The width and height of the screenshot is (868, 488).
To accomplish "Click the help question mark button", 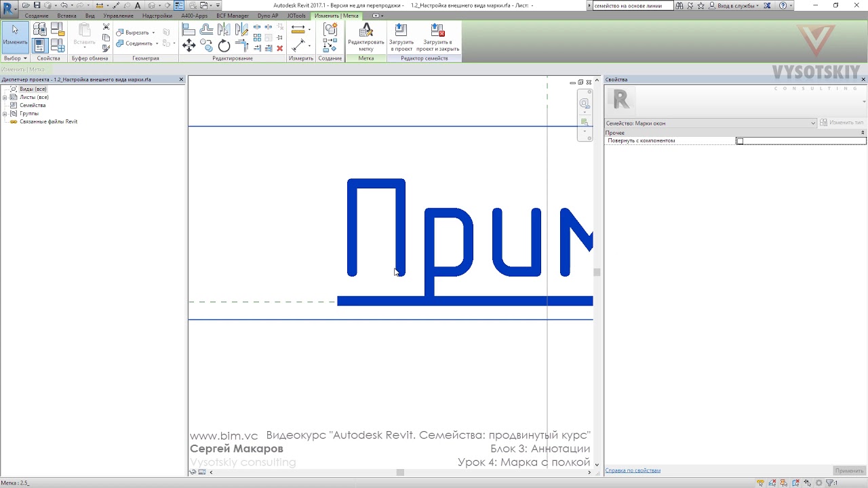I will click(783, 5).
